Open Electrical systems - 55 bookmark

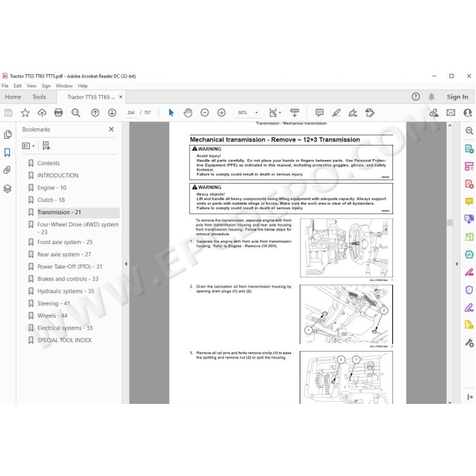[65, 328]
